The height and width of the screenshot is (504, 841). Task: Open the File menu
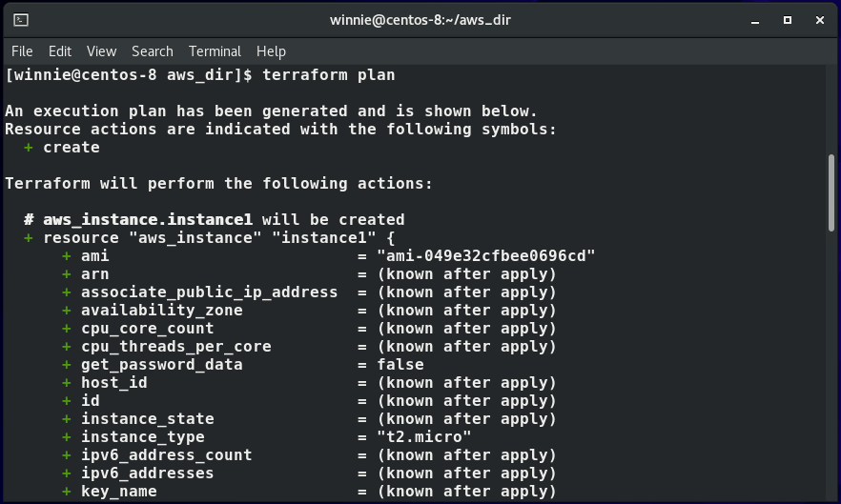(x=22, y=51)
